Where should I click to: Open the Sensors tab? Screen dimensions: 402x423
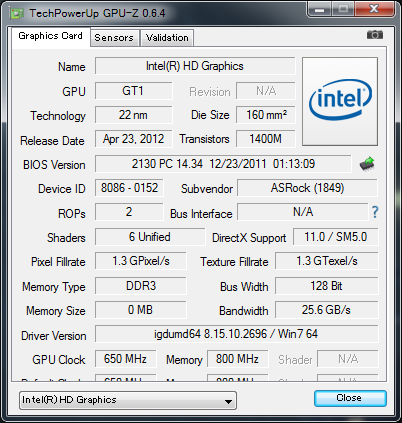point(114,38)
